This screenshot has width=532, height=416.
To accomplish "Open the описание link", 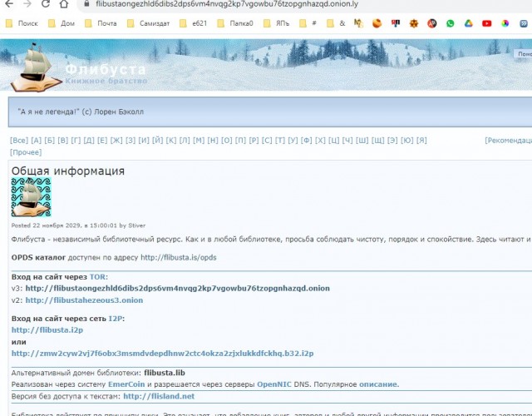I will (x=379, y=384).
